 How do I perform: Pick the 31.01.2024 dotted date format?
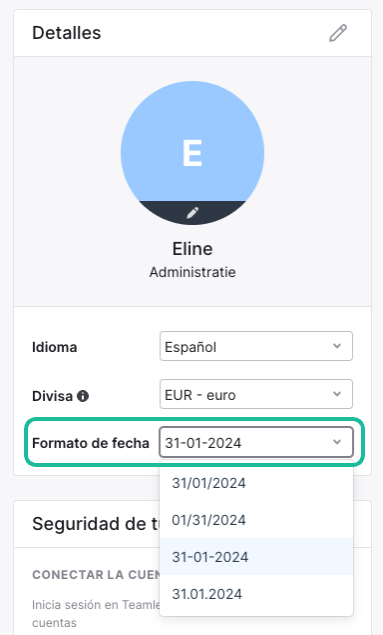[x=256, y=594]
